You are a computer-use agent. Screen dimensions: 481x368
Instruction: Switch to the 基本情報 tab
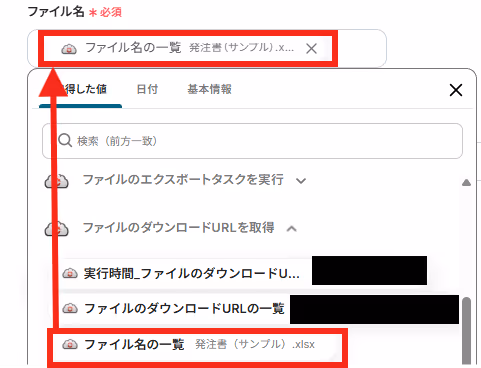209,89
